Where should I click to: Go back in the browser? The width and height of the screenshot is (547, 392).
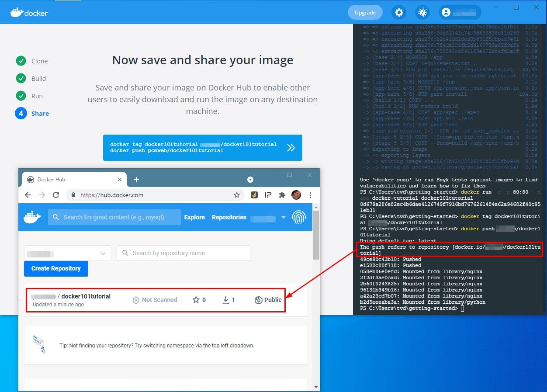[28, 195]
